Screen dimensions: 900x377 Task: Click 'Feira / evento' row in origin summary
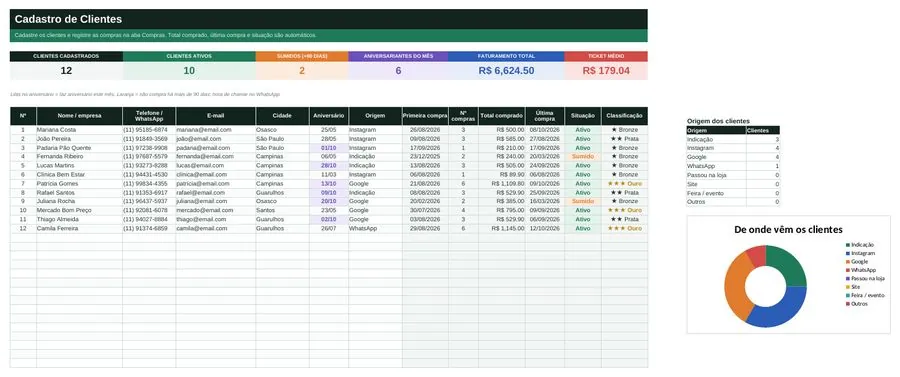point(733,193)
